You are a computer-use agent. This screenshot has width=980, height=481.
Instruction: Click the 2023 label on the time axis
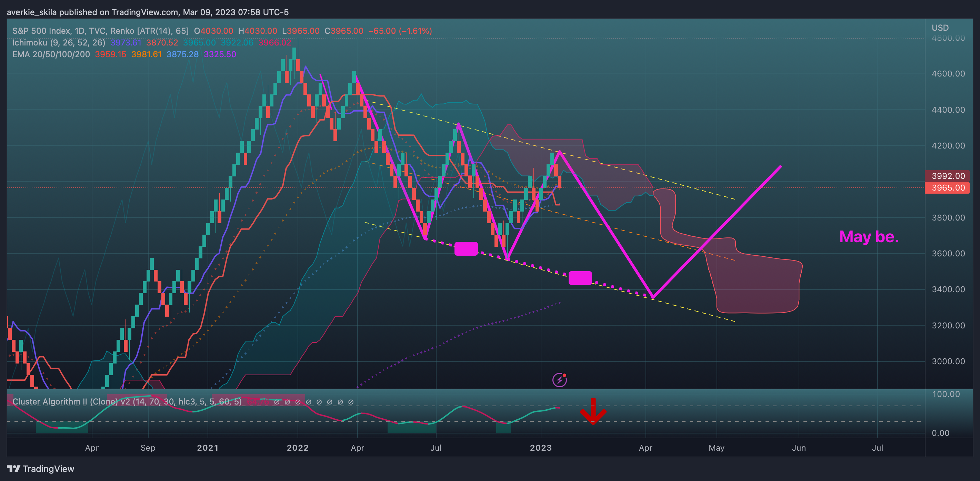(x=541, y=448)
